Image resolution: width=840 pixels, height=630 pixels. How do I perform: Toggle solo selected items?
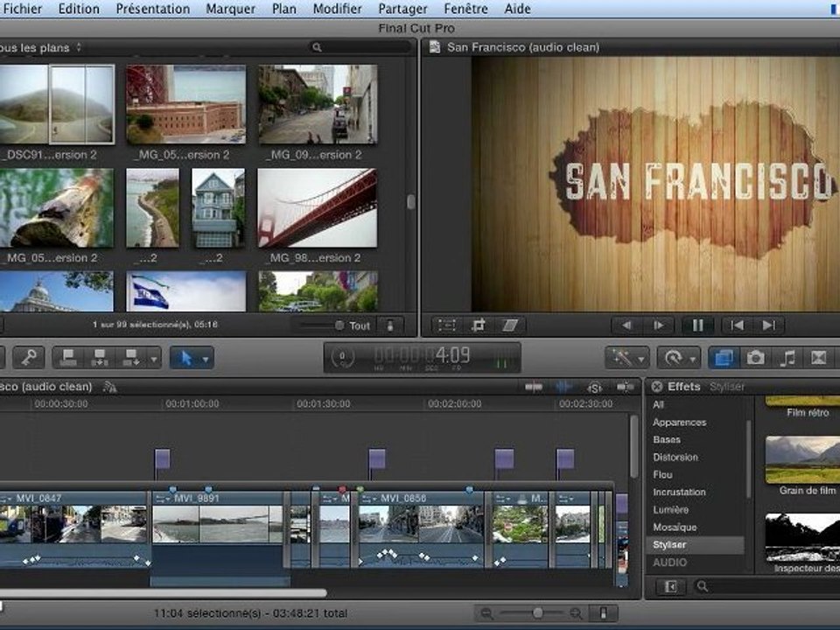click(x=595, y=387)
